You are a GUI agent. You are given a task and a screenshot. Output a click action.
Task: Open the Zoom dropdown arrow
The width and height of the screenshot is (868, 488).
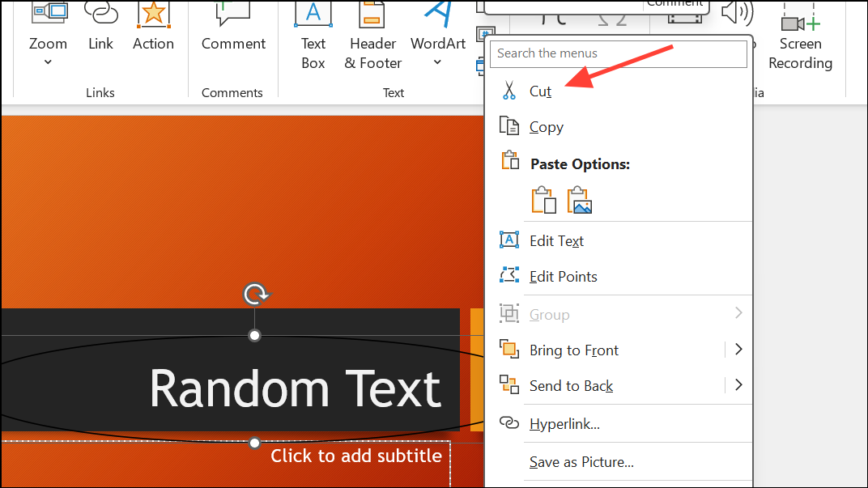point(48,61)
